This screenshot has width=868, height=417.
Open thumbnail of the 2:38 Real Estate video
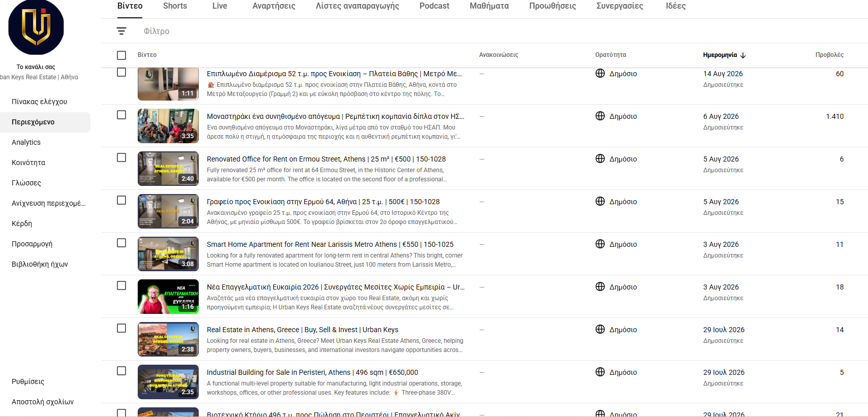pos(168,339)
